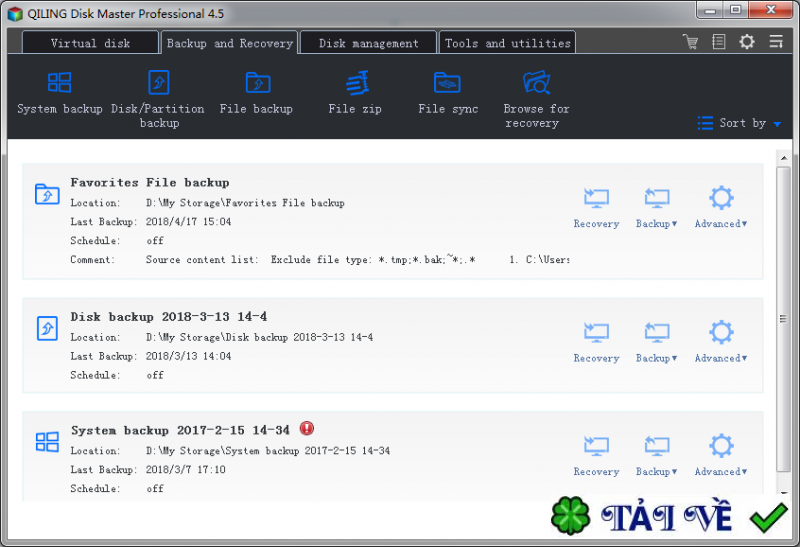Screen dimensions: 800x547
Task: Minimize the QILING Disk Master window
Action: (710, 11)
